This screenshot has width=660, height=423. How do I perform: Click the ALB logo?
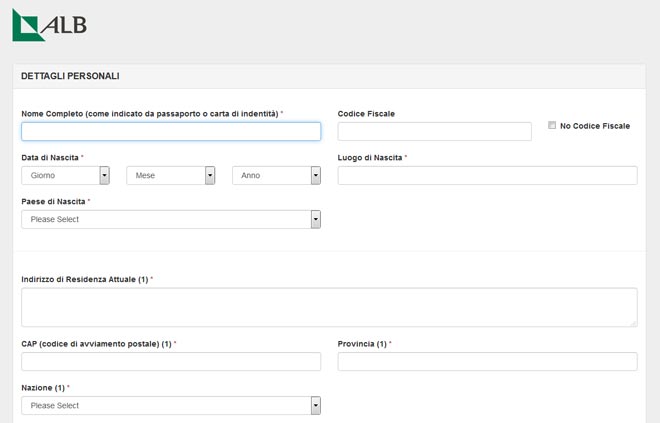(x=49, y=25)
